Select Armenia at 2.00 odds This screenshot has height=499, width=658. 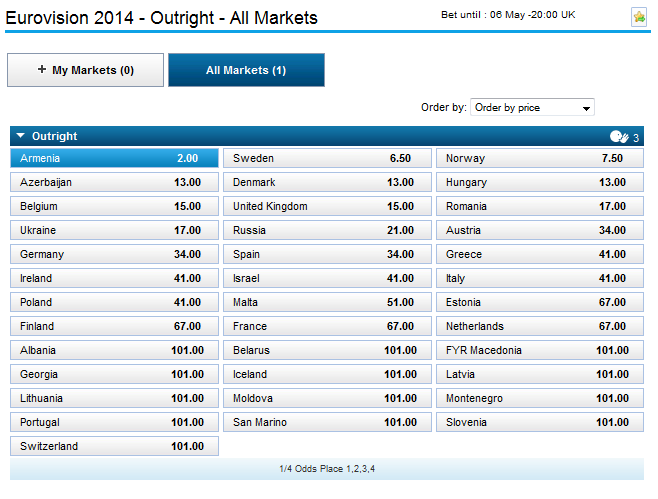(114, 158)
